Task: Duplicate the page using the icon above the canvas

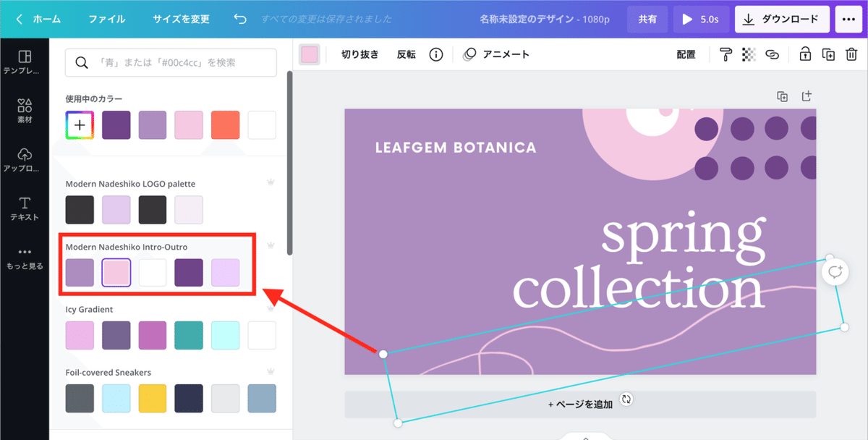Action: [x=782, y=96]
